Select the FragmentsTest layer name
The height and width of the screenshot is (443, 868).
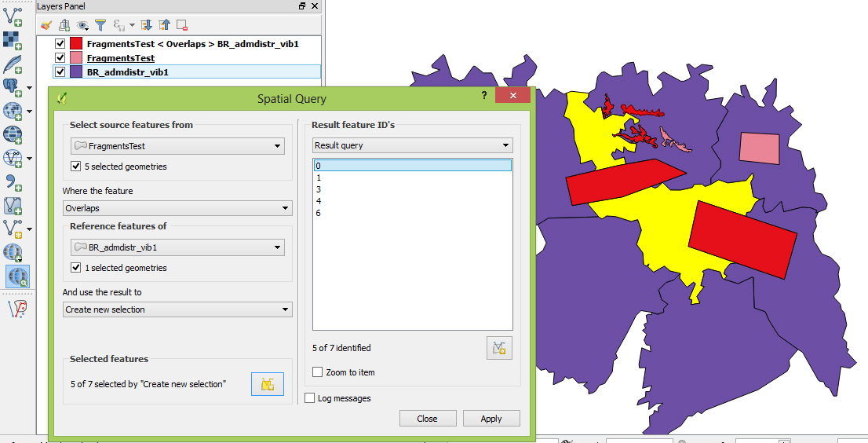pyautogui.click(x=121, y=58)
